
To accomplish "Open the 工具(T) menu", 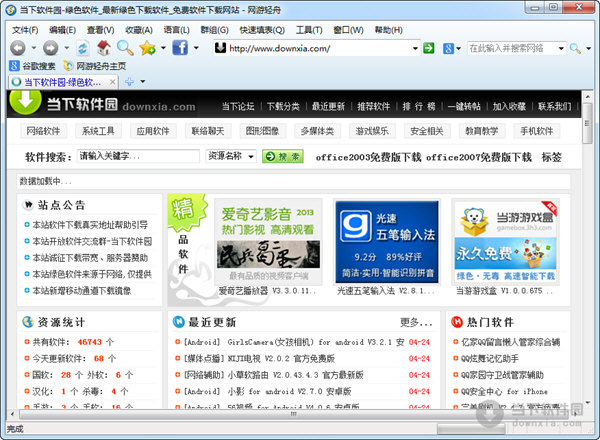I will [309, 30].
